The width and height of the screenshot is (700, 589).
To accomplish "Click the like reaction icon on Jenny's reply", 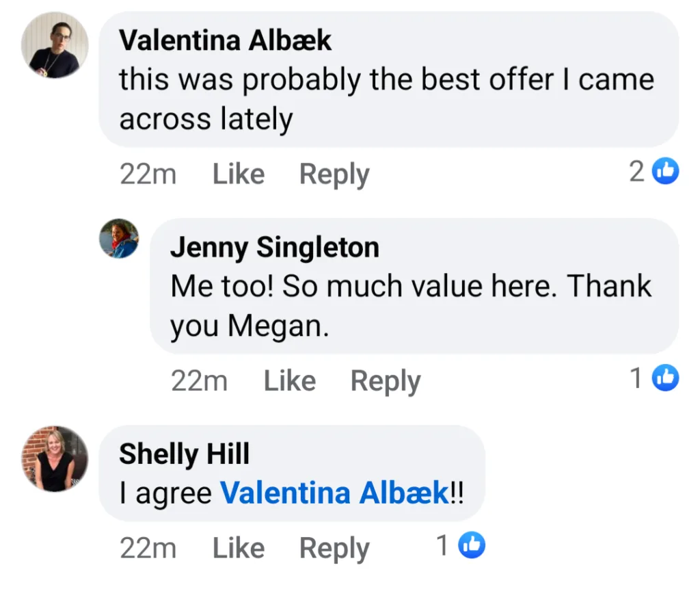I will tap(666, 378).
